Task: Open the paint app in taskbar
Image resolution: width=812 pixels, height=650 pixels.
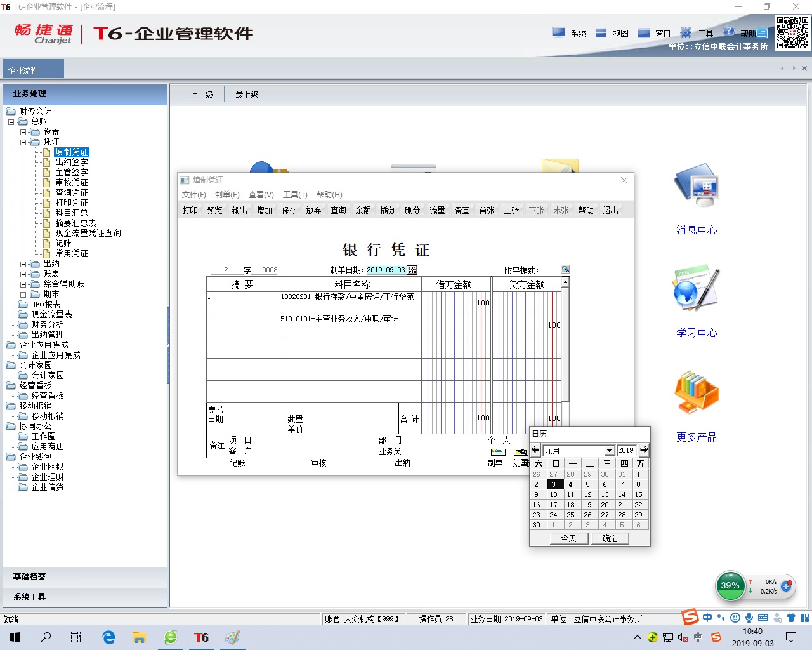Action: 232,637
